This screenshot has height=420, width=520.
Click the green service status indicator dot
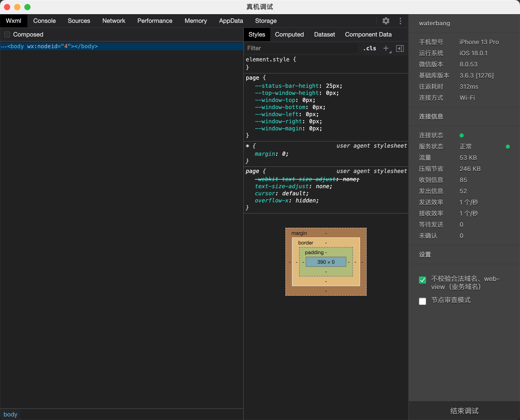[x=508, y=147]
